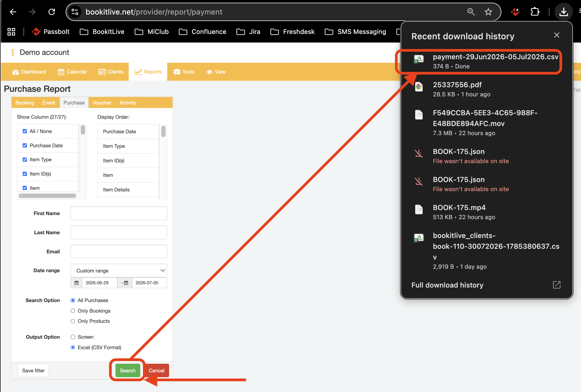The image size is (581, 392).
Task: Go to the Dashboard menu
Action: click(29, 72)
